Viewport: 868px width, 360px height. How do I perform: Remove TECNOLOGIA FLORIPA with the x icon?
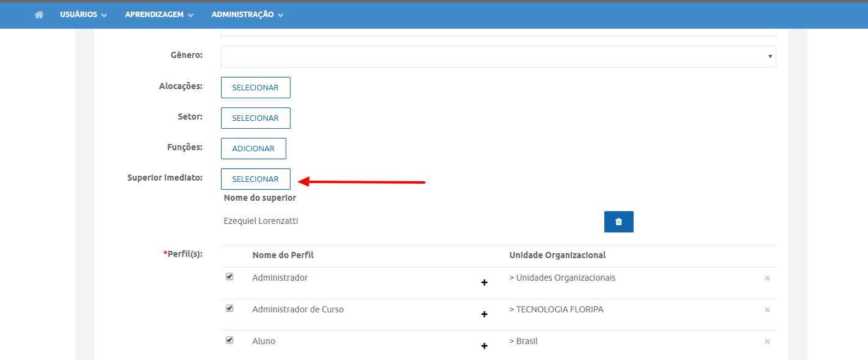[x=767, y=310]
